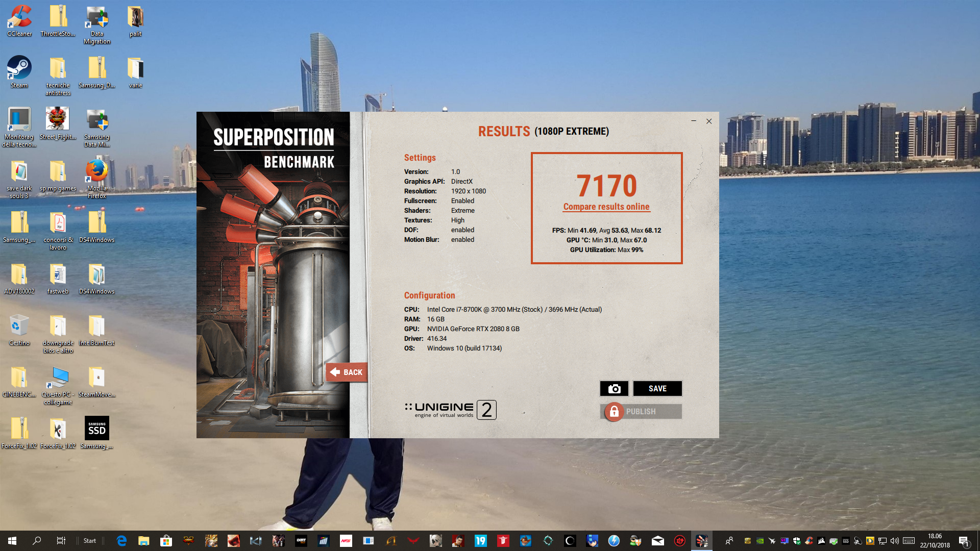Open IntelBurnTest folder on desktop

coord(97,330)
